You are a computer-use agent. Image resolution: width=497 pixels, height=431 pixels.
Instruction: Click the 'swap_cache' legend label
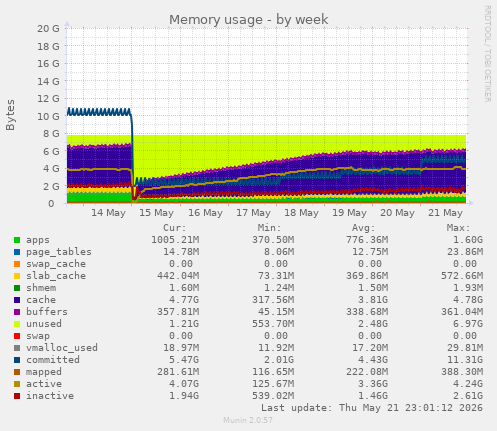(x=56, y=264)
